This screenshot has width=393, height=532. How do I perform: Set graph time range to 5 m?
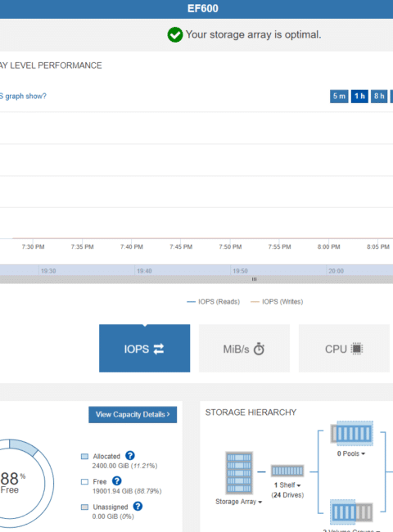[x=339, y=96]
